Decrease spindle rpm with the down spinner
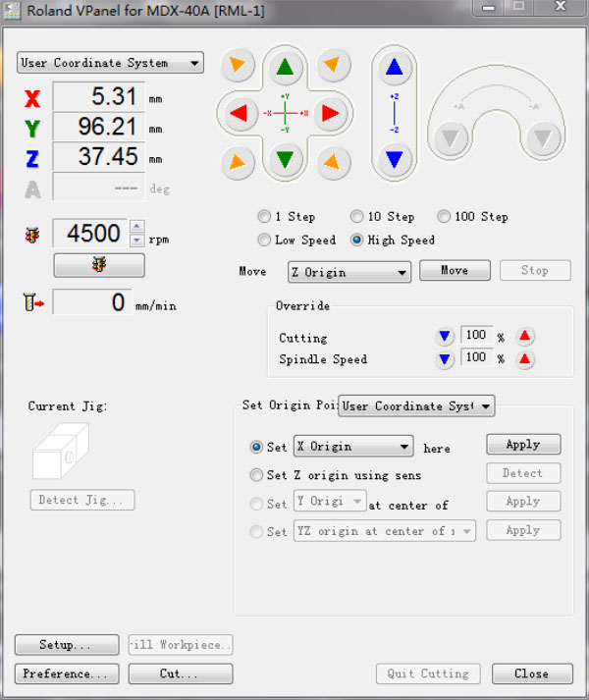This screenshot has height=700, width=589. coord(136,241)
